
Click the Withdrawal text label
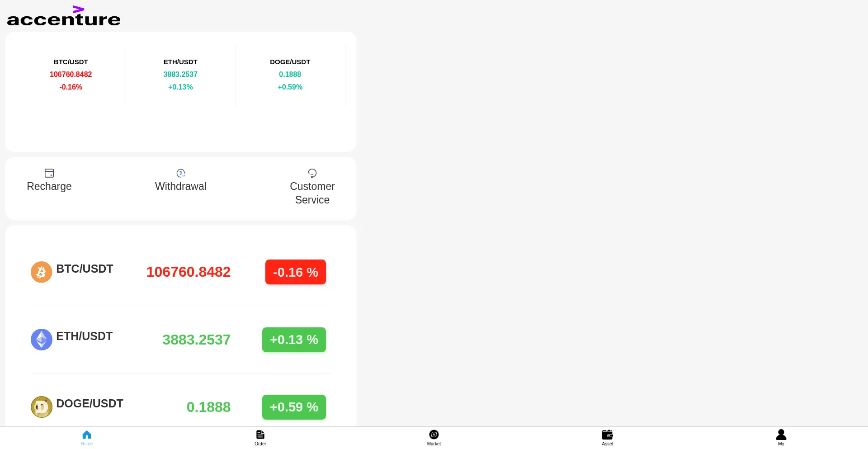[181, 186]
